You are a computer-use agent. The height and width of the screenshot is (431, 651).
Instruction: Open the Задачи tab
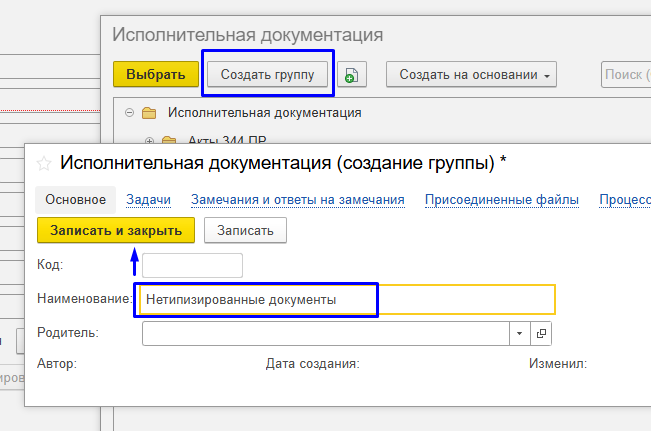click(148, 199)
